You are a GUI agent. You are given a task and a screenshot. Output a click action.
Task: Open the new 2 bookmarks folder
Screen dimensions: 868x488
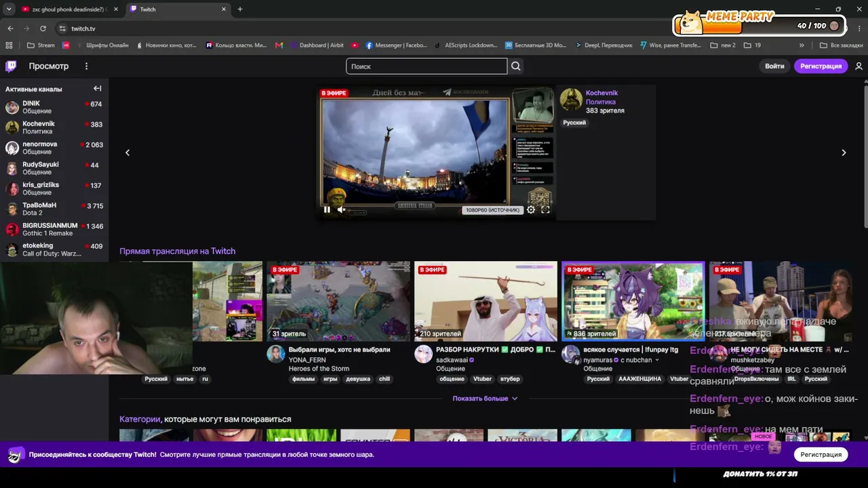tap(723, 45)
